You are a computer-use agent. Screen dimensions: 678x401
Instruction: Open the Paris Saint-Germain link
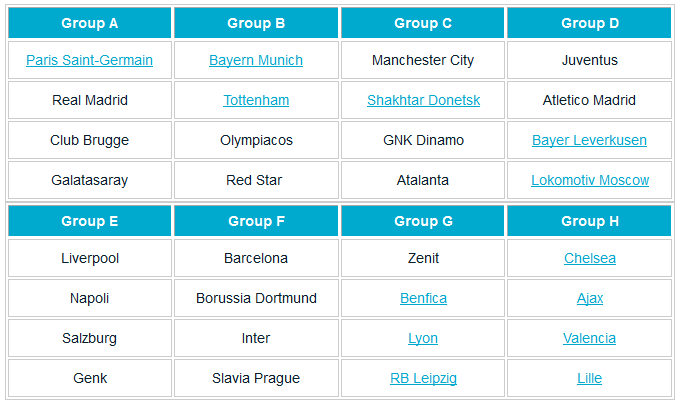click(89, 61)
